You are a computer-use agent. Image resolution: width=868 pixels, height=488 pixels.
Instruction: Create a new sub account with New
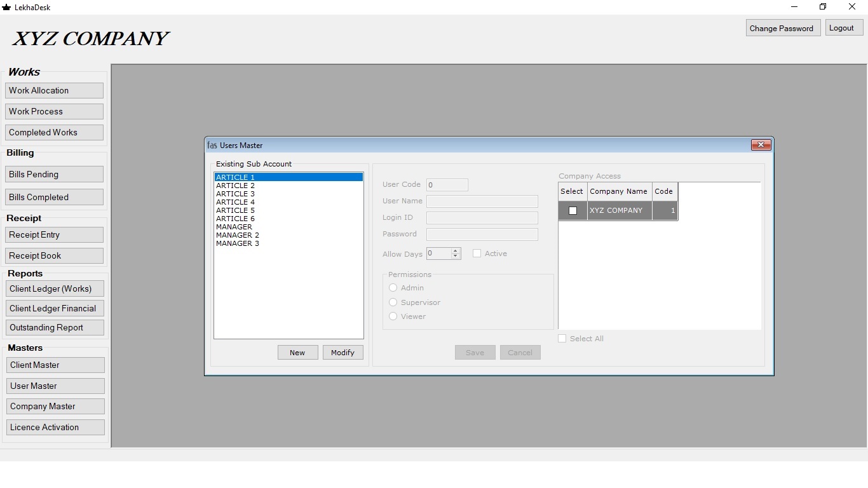coord(297,353)
